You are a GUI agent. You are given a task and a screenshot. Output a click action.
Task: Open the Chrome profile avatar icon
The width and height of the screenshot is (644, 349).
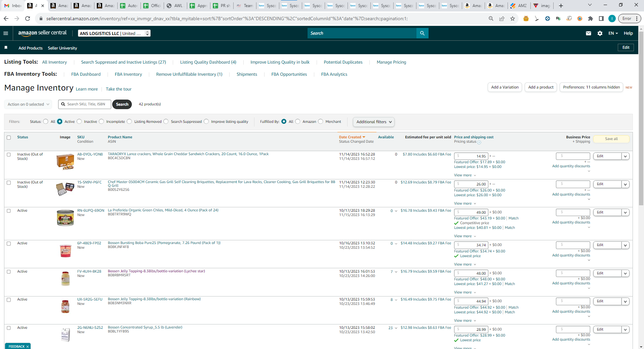[612, 19]
